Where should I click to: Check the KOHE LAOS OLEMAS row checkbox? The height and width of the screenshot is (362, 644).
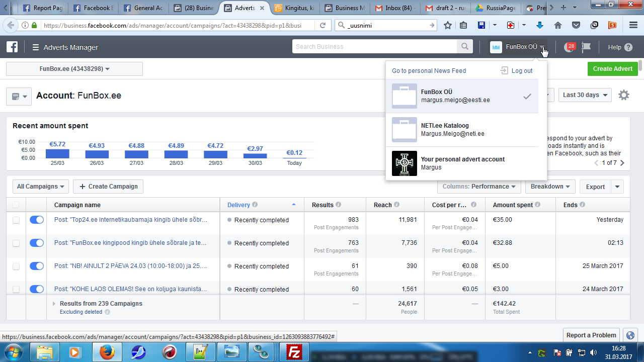tap(16, 290)
